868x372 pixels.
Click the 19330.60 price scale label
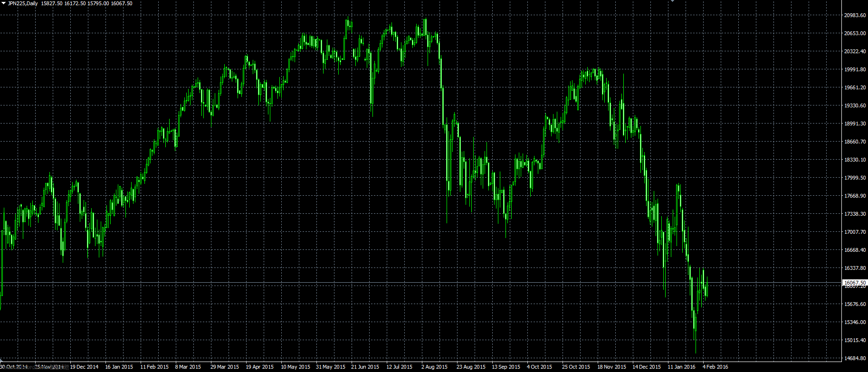[x=855, y=105]
